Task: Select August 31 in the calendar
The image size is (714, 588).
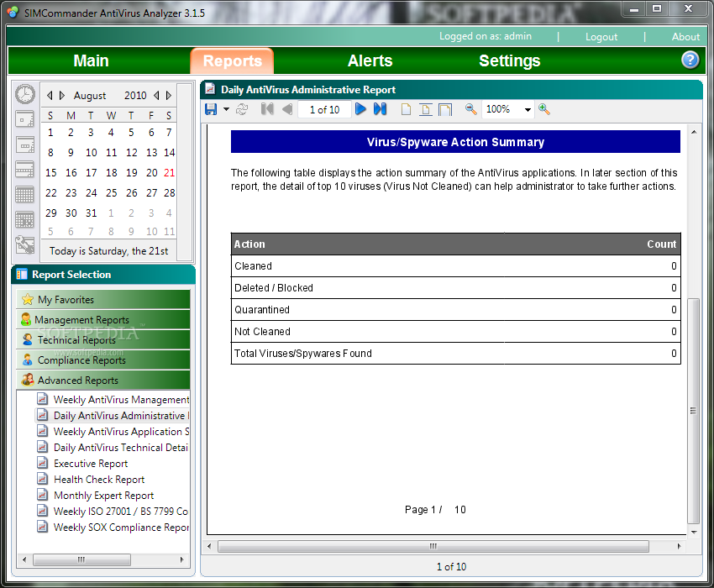Action: coord(91,213)
